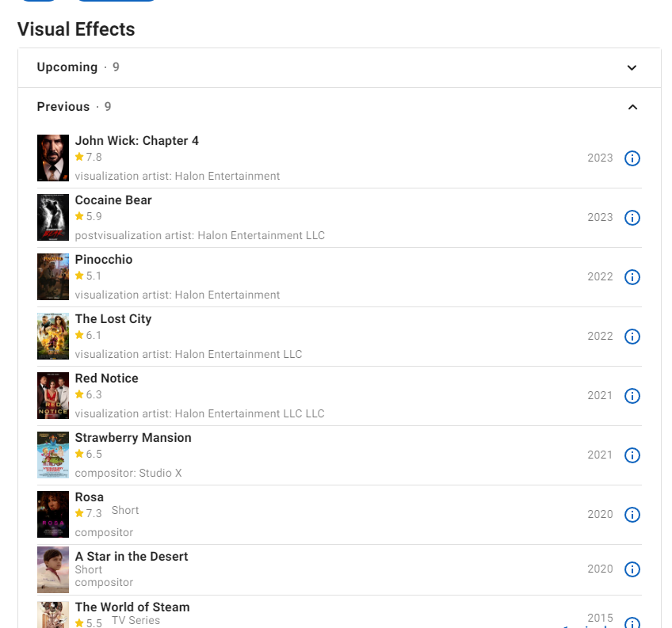Click the info icon beside Pinocchio
This screenshot has width=672, height=628.
pos(632,276)
